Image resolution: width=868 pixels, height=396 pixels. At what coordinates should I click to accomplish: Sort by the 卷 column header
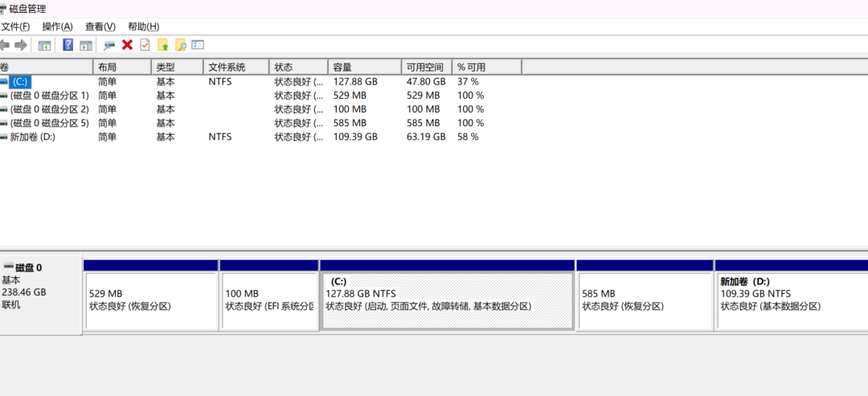[47, 67]
